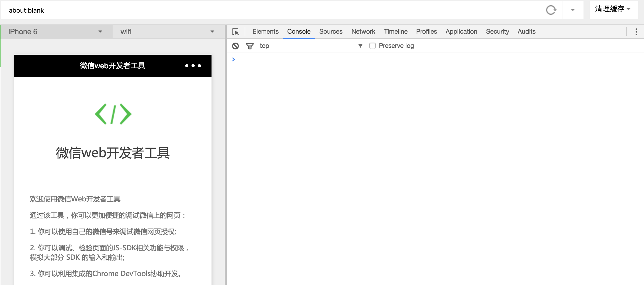The height and width of the screenshot is (285, 644).
Task: Activate the inspect element cursor icon
Action: click(235, 32)
